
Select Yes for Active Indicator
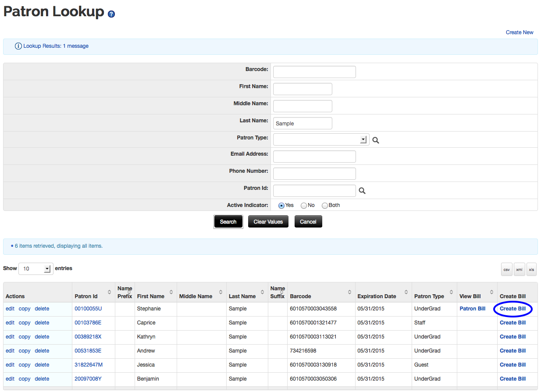point(281,206)
